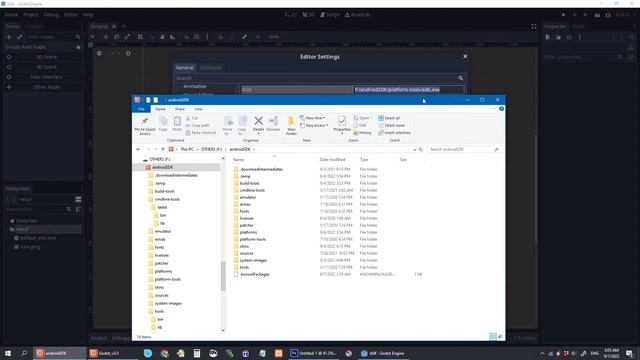Click Select none in ribbon
Viewport: 640px width, 360px height.
391,125
